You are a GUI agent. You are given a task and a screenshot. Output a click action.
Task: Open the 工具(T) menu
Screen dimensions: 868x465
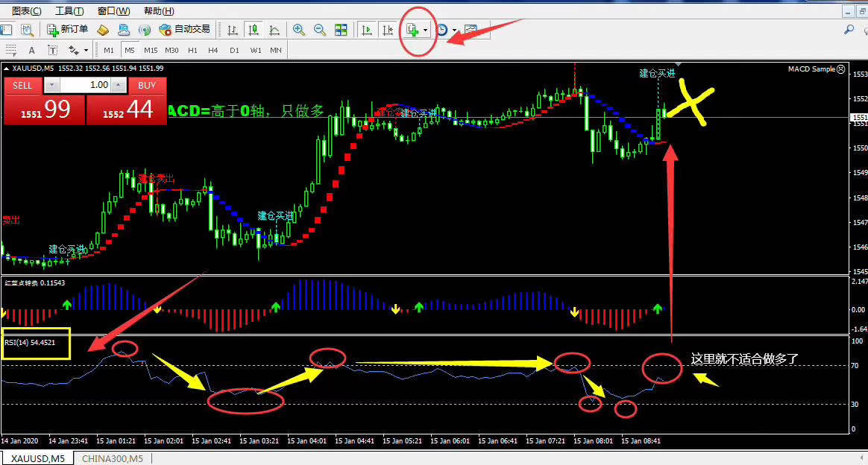pos(69,10)
